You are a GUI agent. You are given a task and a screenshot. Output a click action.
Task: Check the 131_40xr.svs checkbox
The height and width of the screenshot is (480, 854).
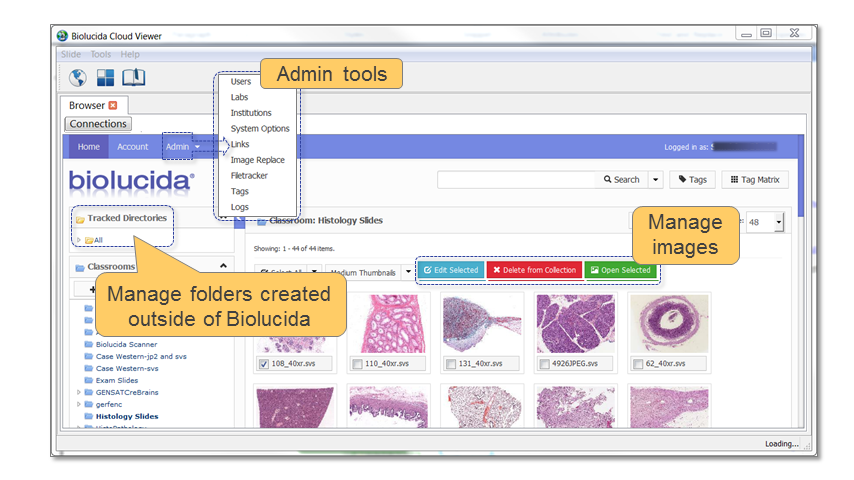coord(451,364)
